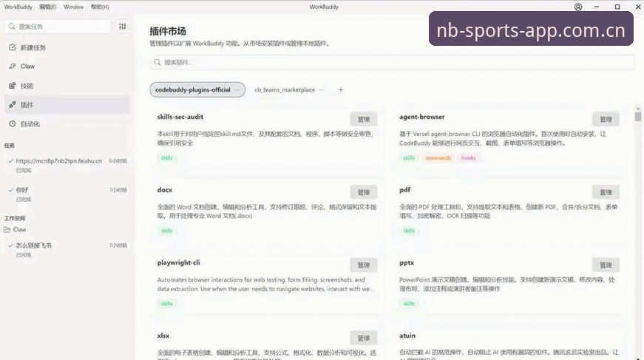This screenshot has height=360, width=644.
Task: Manage the xlsx plugin
Action: (364, 339)
